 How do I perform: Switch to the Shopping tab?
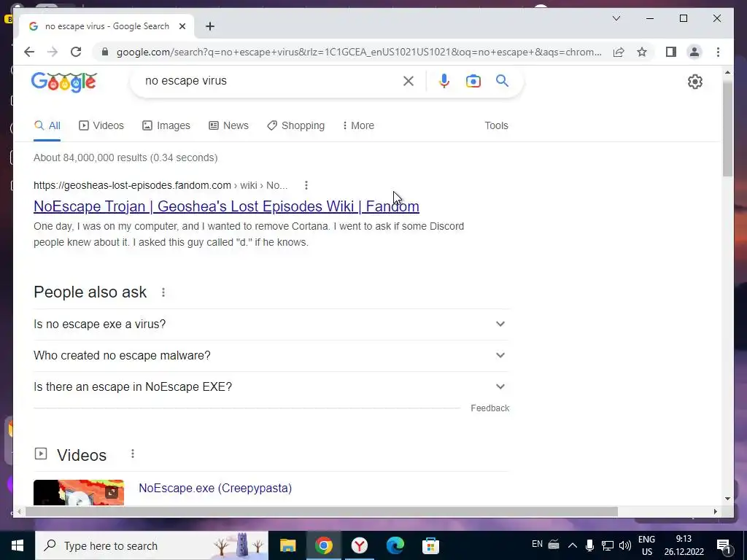tap(296, 125)
